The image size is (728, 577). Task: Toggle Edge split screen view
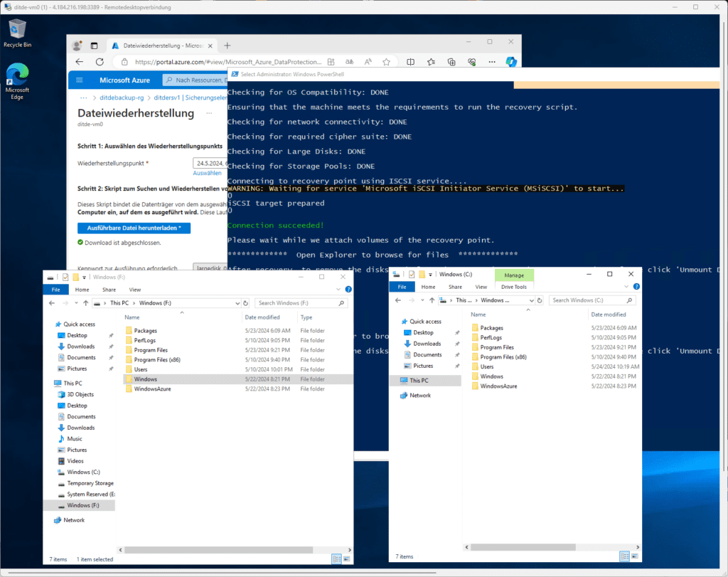[x=410, y=62]
